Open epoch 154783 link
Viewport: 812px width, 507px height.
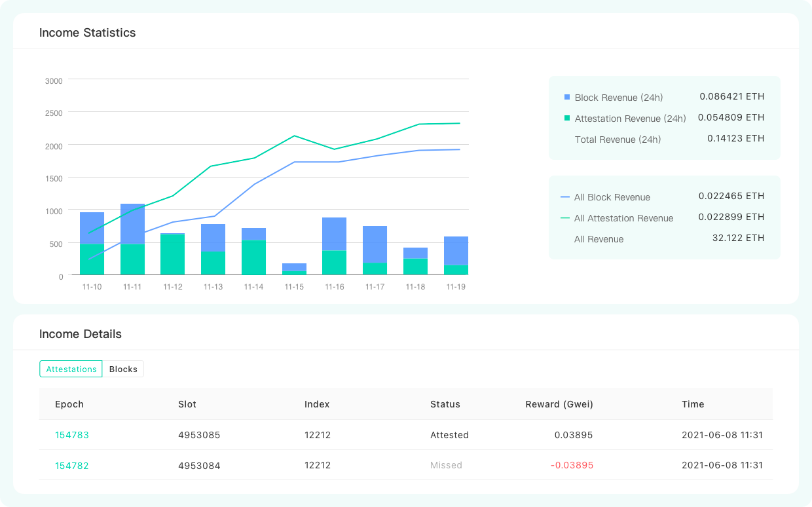(x=72, y=435)
